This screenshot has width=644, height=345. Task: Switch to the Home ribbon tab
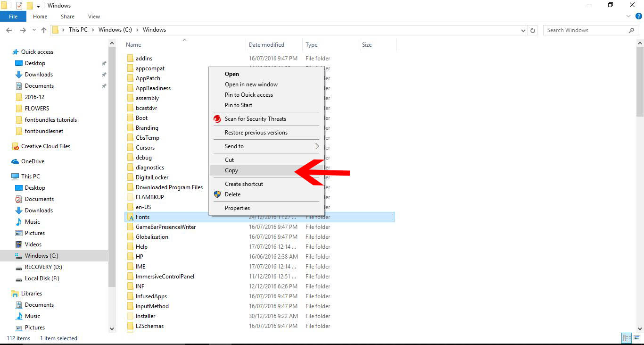click(40, 17)
